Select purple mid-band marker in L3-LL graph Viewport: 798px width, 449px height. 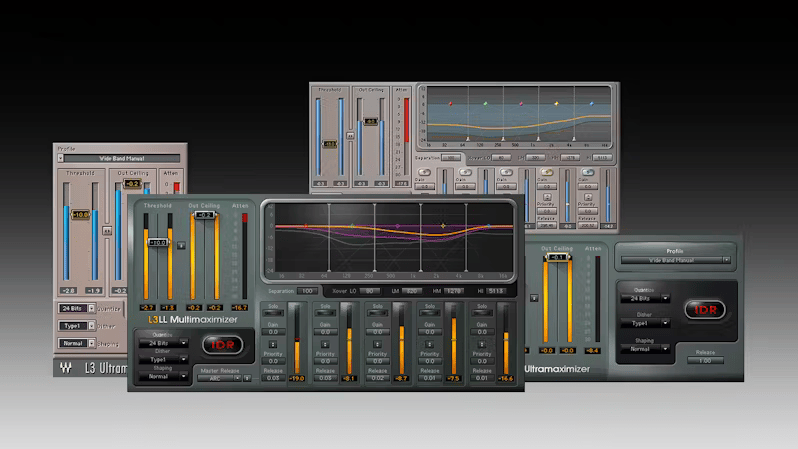(x=397, y=226)
